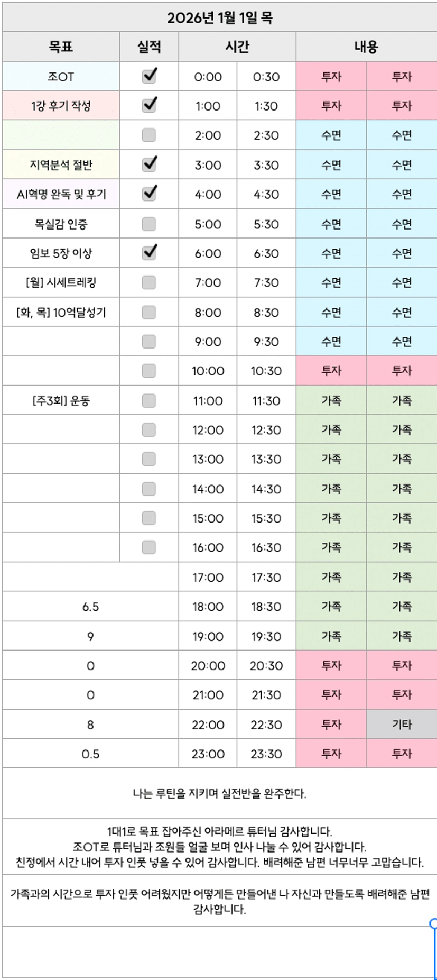Select the gray 기타 cell

coord(402,725)
